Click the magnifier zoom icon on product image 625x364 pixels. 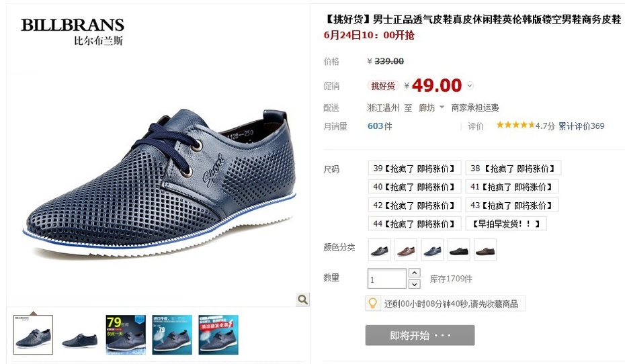302,300
